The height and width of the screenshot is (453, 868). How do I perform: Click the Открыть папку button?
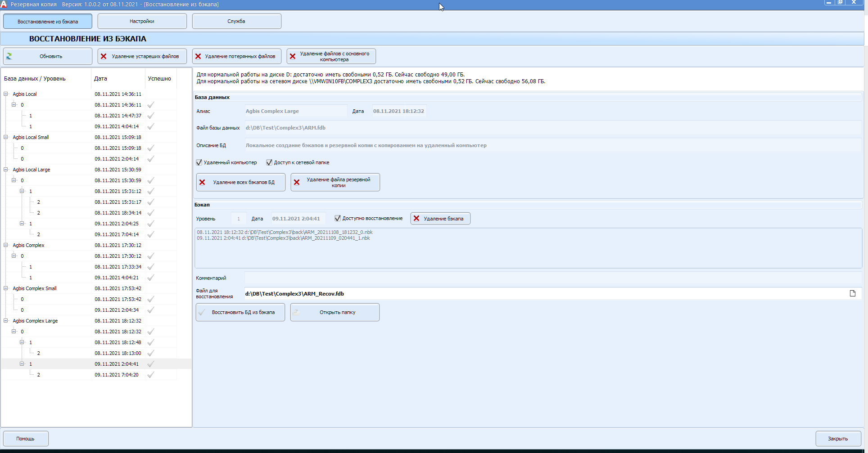(335, 312)
